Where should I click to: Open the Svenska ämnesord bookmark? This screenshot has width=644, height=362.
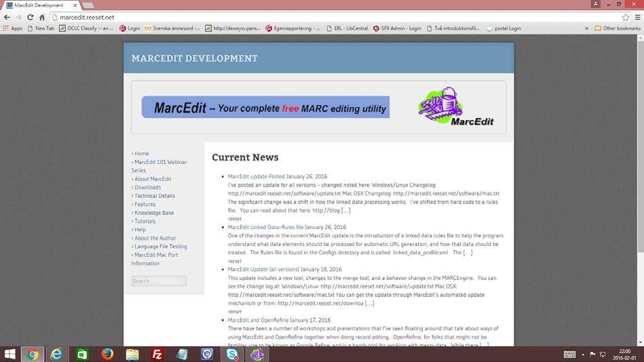tap(172, 28)
